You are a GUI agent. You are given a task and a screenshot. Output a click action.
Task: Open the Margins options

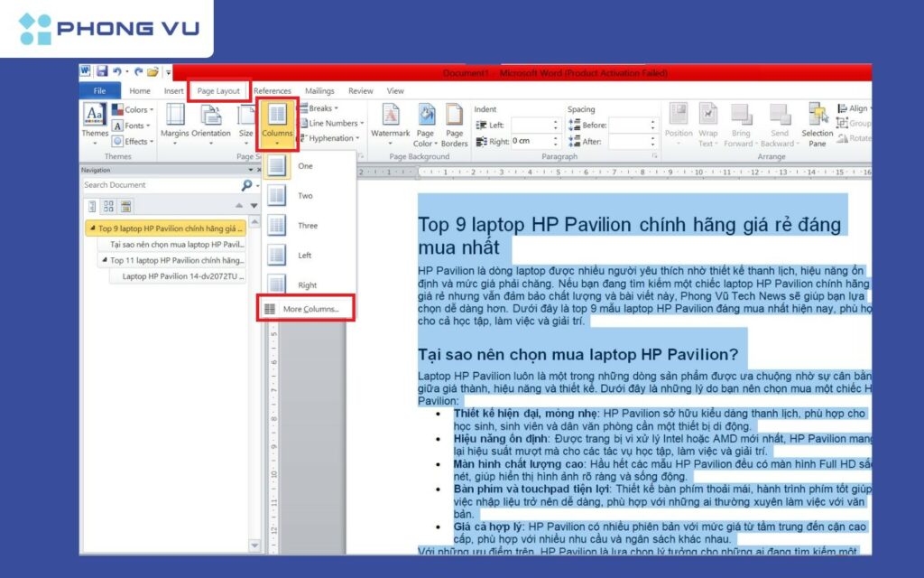[x=174, y=122]
